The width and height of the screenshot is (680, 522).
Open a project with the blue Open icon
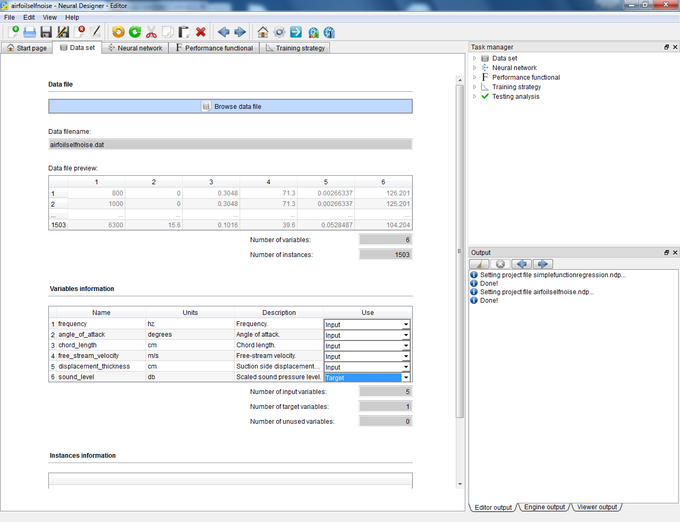(29, 32)
